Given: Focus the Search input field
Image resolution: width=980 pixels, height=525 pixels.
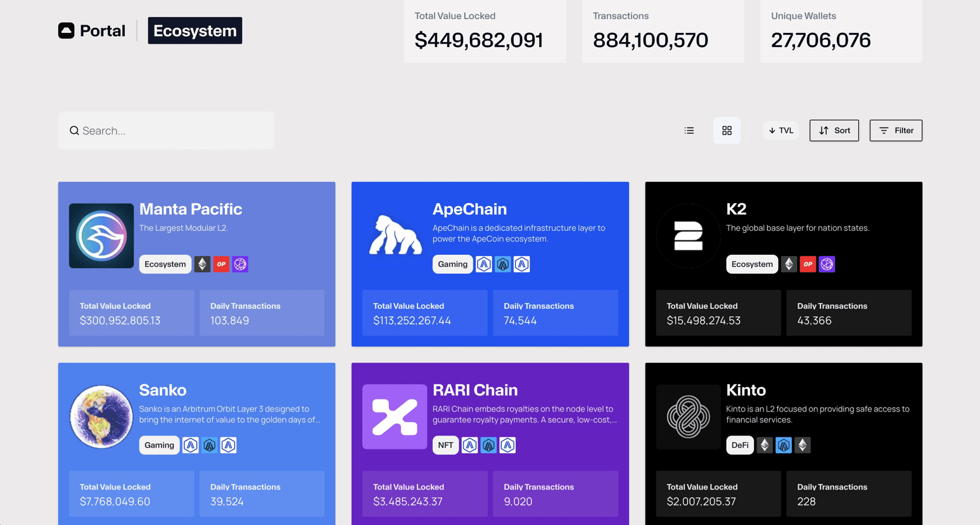Looking at the screenshot, I should (x=166, y=131).
